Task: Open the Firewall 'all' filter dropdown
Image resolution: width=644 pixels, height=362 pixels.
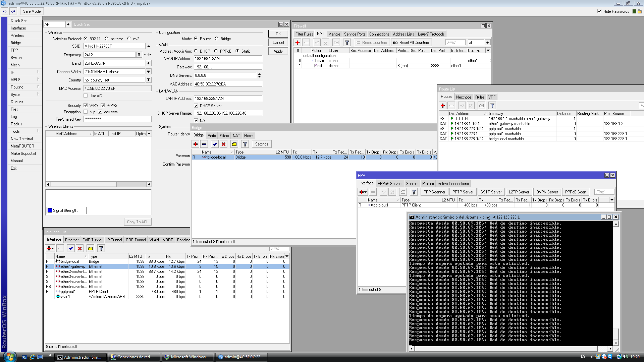Action: [487, 42]
